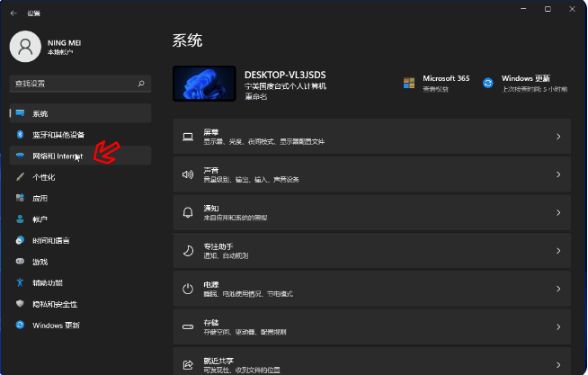Click the 辅助功能 accessibility icon

(x=20, y=282)
